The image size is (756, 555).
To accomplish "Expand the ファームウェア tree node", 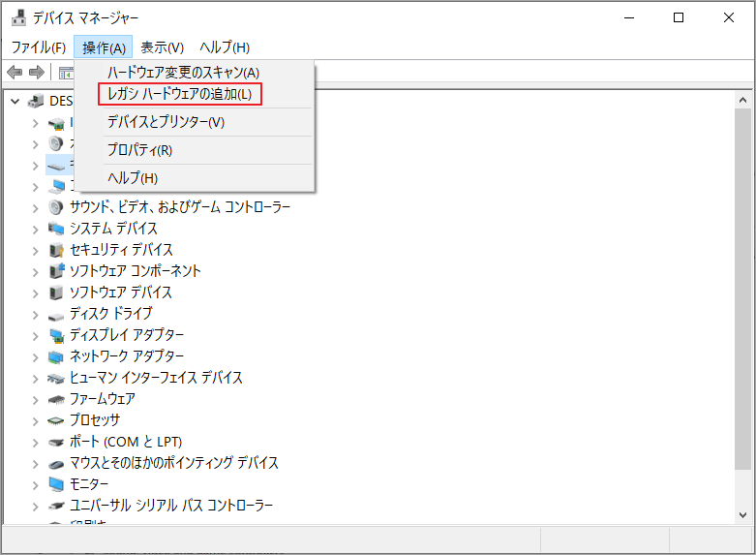I will tap(35, 399).
